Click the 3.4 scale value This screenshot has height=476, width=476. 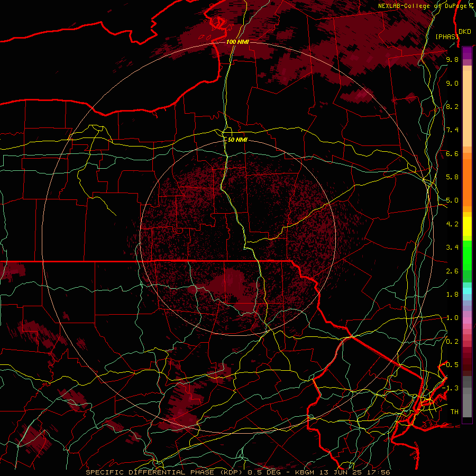(452, 248)
